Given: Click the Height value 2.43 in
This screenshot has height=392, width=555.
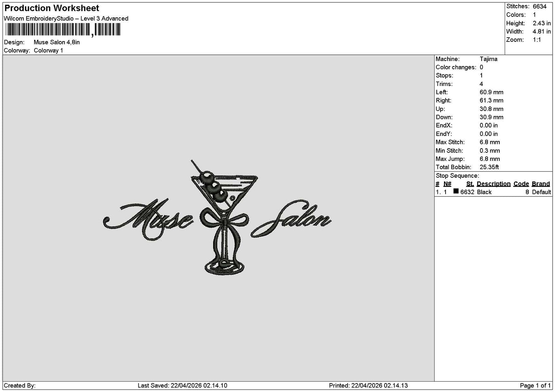Looking at the screenshot, I should pyautogui.click(x=542, y=23).
